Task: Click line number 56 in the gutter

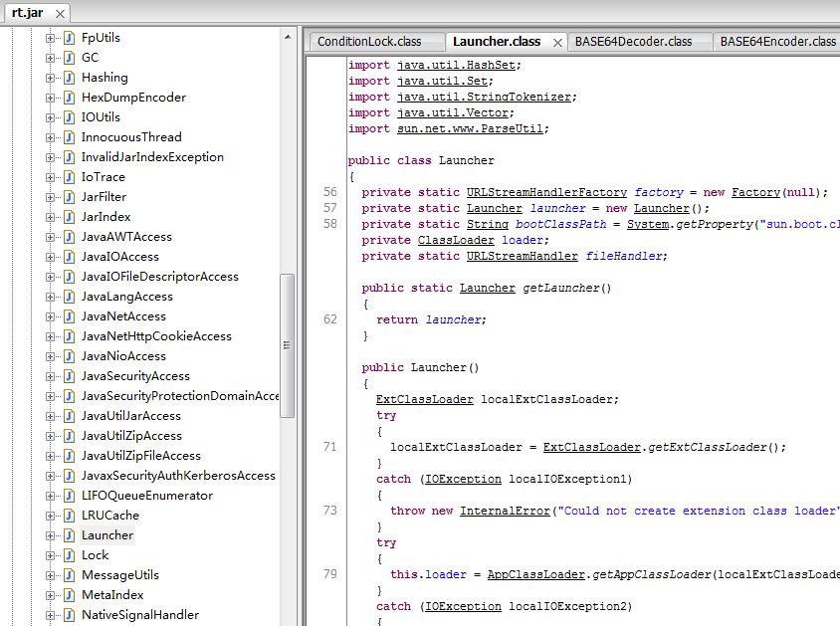Action: (x=330, y=192)
